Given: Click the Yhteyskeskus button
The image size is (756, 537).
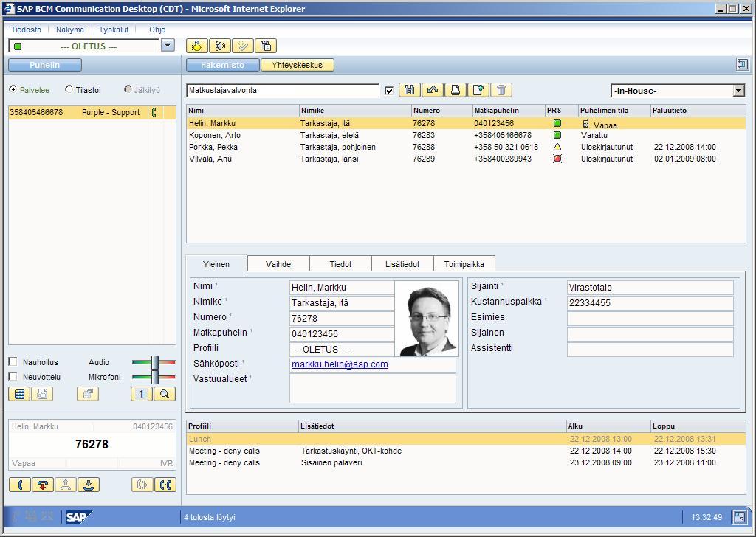Looking at the screenshot, I should tap(297, 65).
